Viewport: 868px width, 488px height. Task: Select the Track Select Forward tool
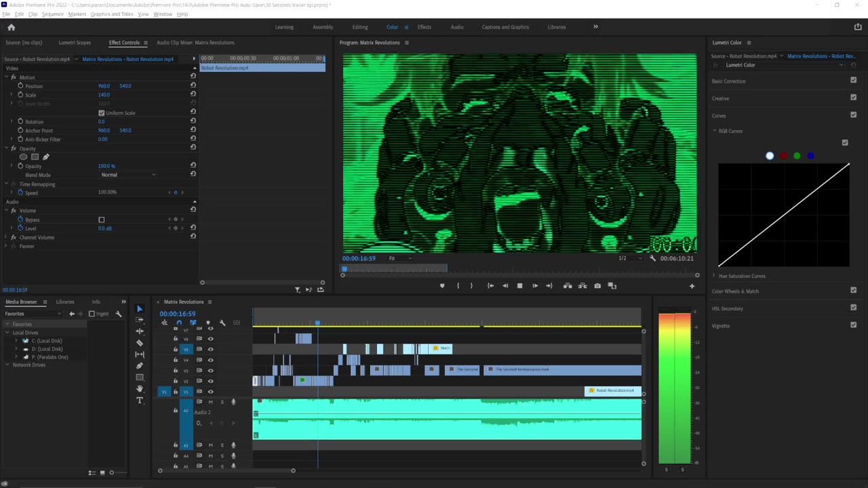point(140,320)
